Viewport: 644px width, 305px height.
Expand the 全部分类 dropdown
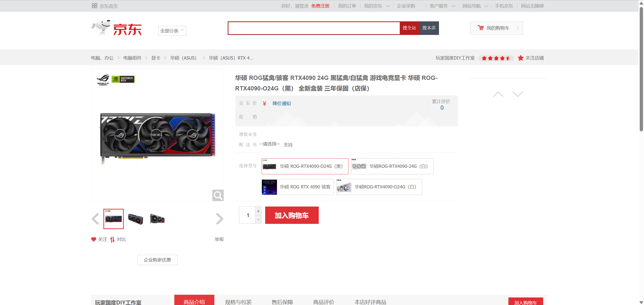(172, 31)
